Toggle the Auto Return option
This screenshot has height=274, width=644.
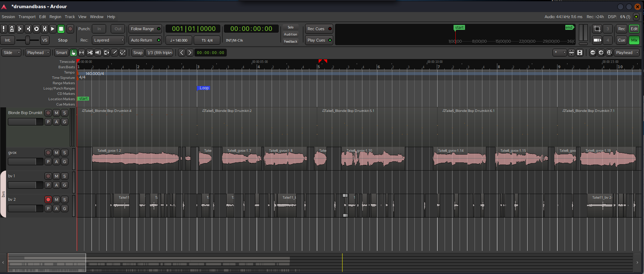click(145, 40)
